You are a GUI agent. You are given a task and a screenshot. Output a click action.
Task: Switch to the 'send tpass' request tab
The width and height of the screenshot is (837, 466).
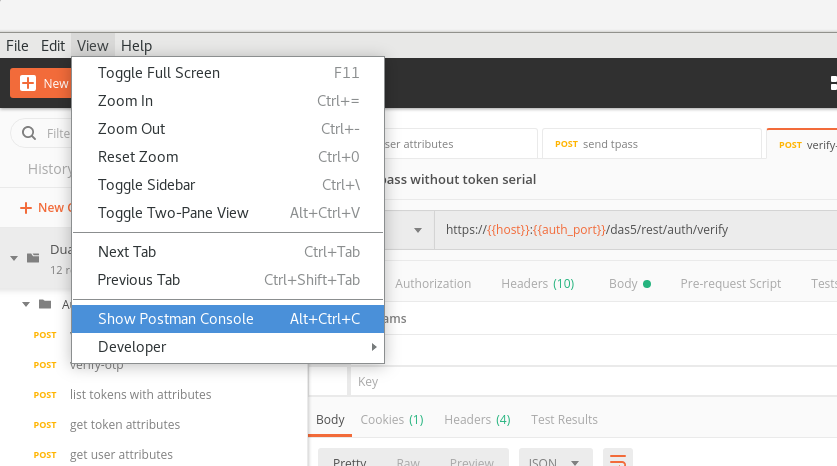pos(610,144)
